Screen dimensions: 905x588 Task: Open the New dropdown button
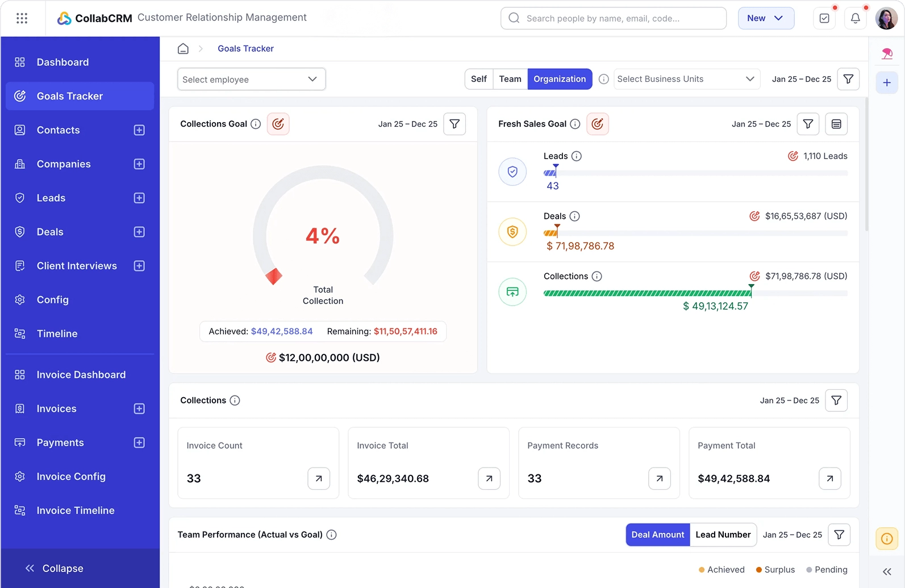click(x=766, y=18)
